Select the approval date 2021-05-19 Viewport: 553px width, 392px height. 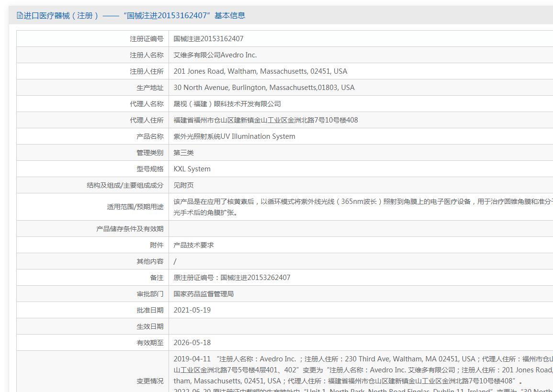click(x=192, y=310)
